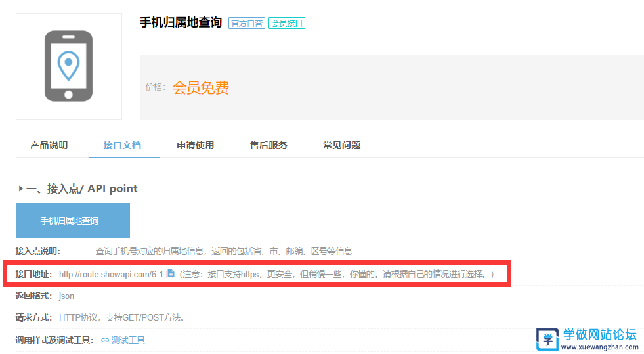The width and height of the screenshot is (644, 354).
Task: Copy the API URL with the copy icon
Action: pos(171,274)
